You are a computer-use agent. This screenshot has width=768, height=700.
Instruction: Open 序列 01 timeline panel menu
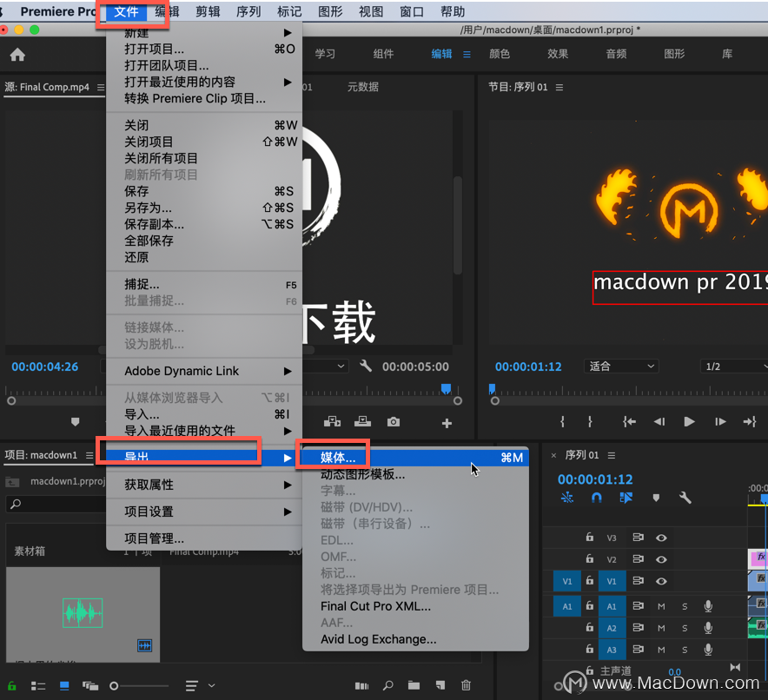pyautogui.click(x=612, y=455)
